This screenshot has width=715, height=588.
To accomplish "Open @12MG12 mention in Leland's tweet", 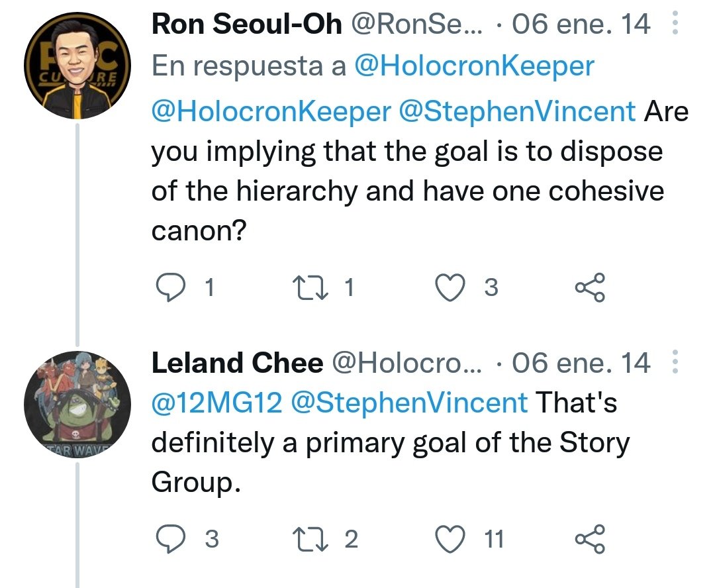I will click(x=216, y=403).
